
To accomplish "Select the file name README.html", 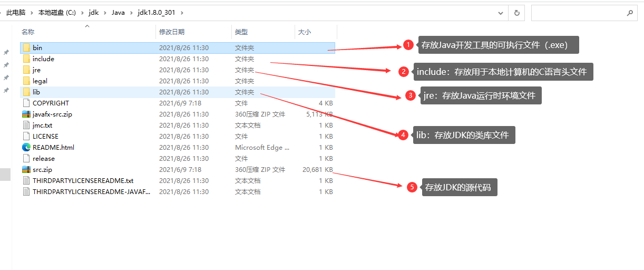I will (x=53, y=147).
